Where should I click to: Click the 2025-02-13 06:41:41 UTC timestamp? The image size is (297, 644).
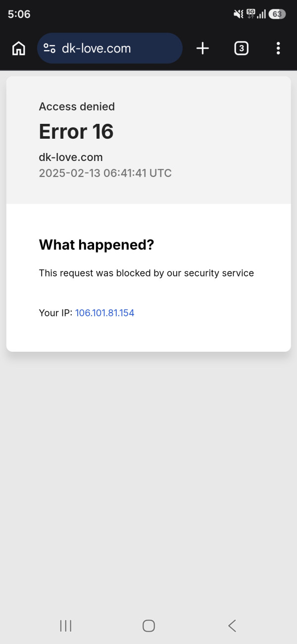(x=105, y=173)
